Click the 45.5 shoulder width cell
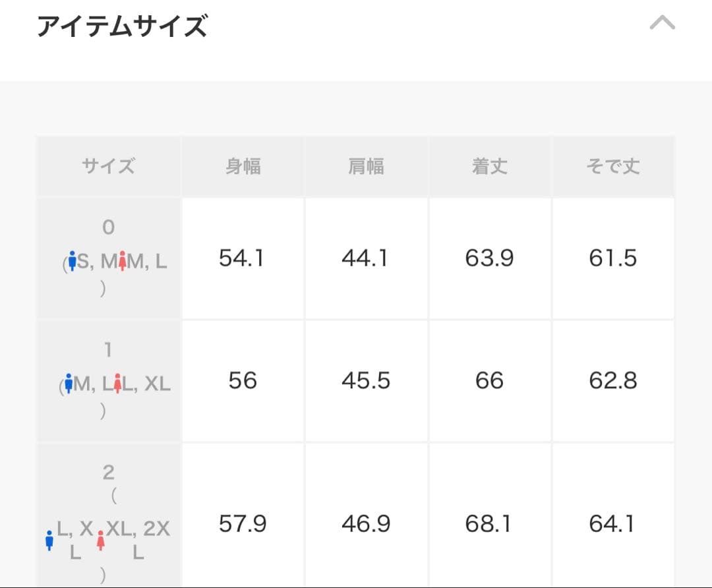The height and width of the screenshot is (588, 712). [366, 381]
